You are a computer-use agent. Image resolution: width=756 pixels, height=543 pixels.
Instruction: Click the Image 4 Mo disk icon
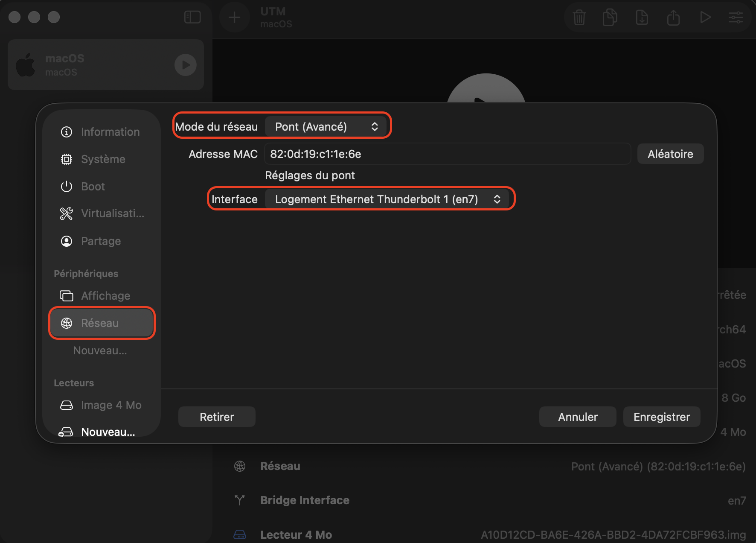point(67,405)
